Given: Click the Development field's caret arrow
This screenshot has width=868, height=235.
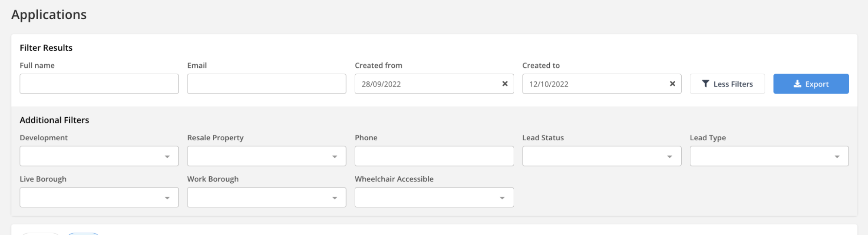Looking at the screenshot, I should pyautogui.click(x=167, y=156).
